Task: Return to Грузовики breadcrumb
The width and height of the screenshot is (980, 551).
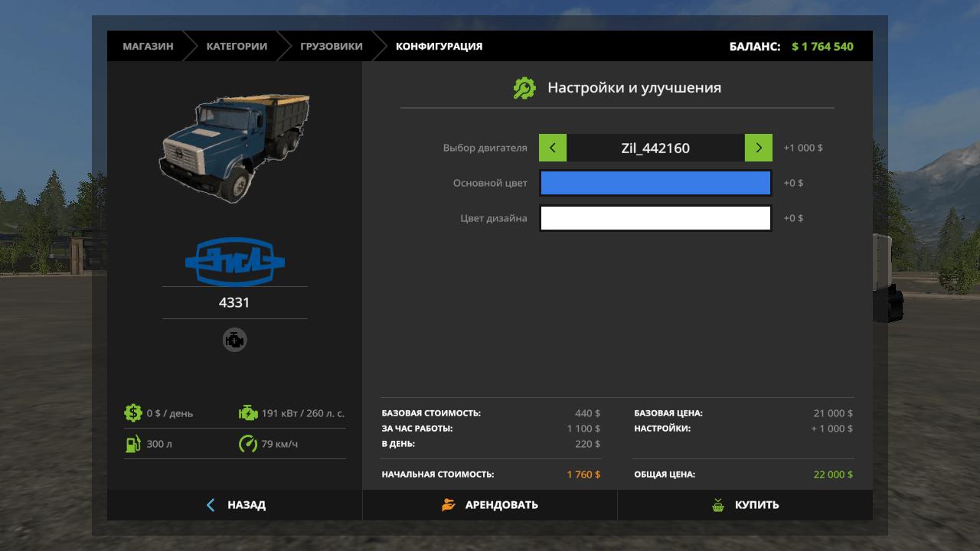Action: [x=332, y=46]
